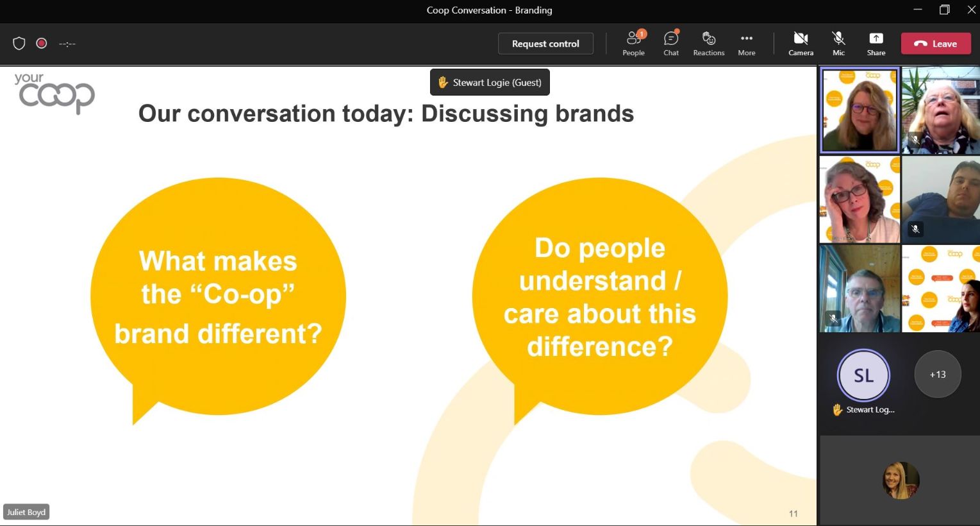This screenshot has height=526, width=980.
Task: Select bottom-right video tile with Coop backdrop
Action: pyautogui.click(x=941, y=289)
